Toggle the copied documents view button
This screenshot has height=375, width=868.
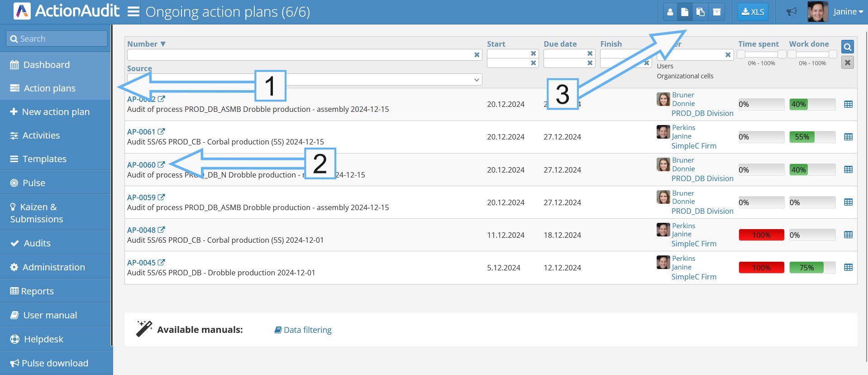[x=701, y=12]
